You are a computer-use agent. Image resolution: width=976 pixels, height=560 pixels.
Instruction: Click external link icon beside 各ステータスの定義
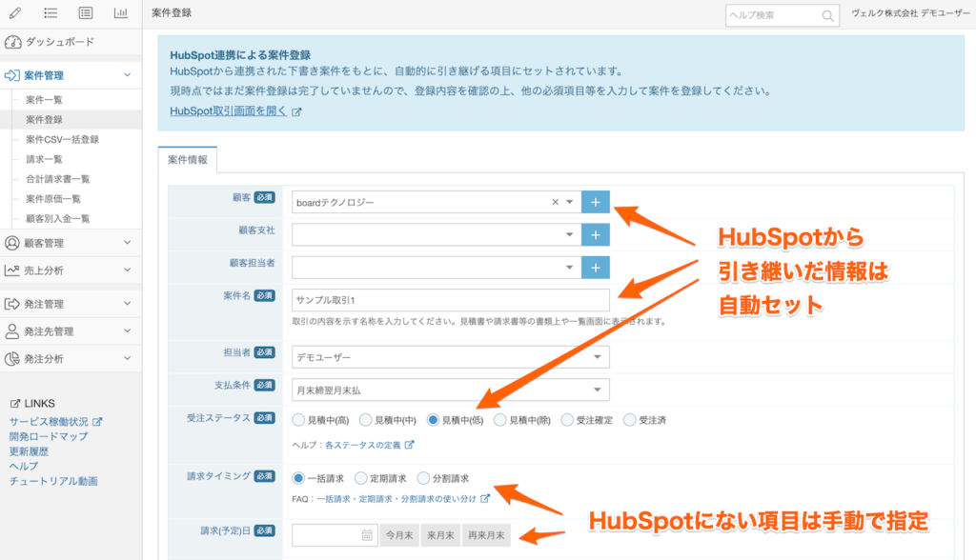[409, 445]
